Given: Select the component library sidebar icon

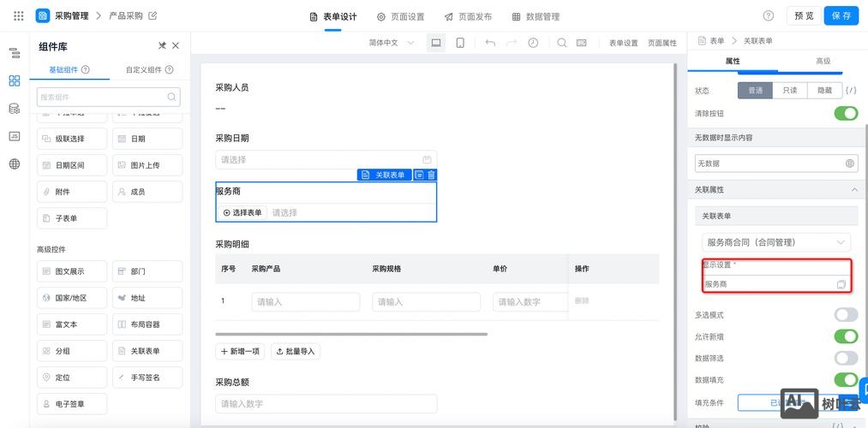Looking at the screenshot, I should click(x=15, y=81).
